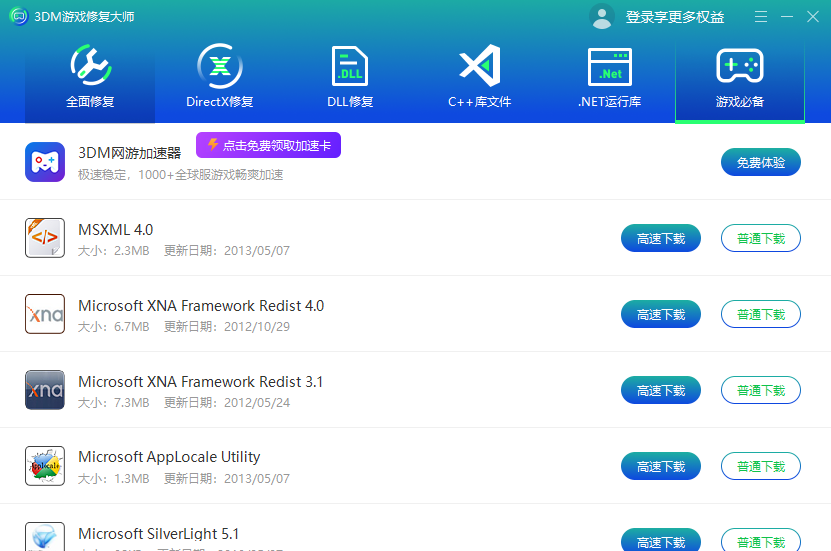Viewport: 831px width, 551px height.
Task: Select the 游戏必备 gamepad icon
Action: click(x=740, y=66)
